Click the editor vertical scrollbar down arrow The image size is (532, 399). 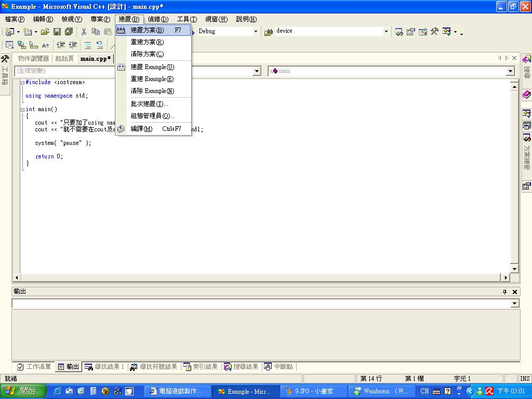coord(514,269)
